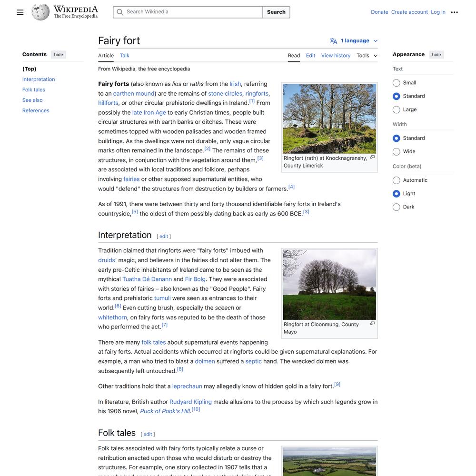The height and width of the screenshot is (476, 476).
Task: Open the Edit tab
Action: tap(310, 56)
